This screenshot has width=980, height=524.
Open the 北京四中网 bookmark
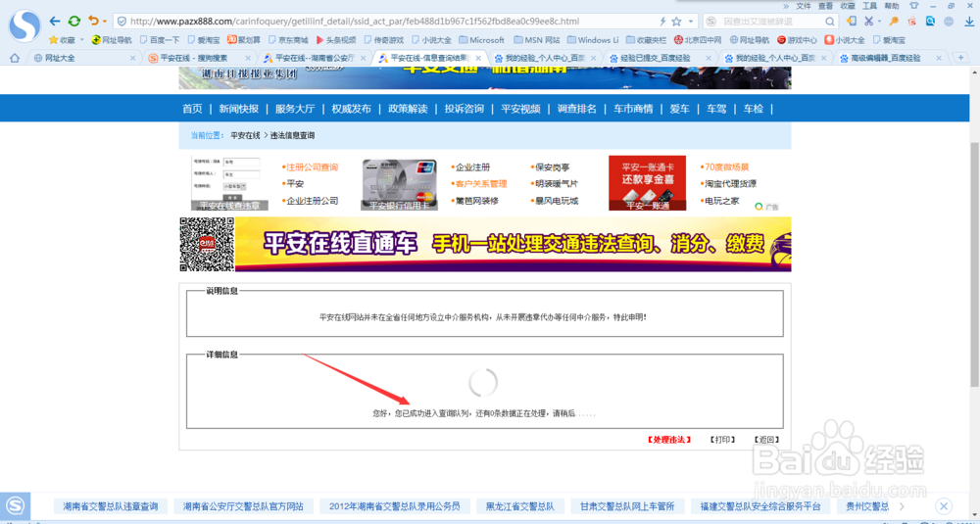point(698,40)
